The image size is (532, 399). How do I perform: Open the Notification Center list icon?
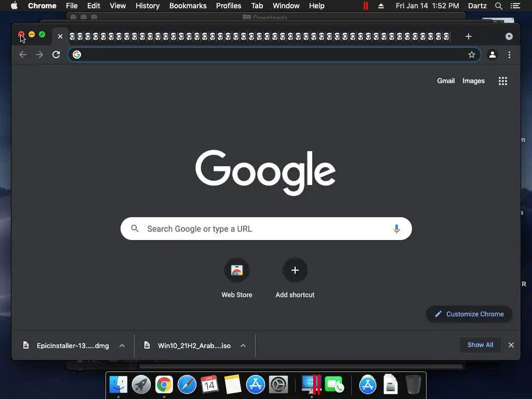pos(515,6)
